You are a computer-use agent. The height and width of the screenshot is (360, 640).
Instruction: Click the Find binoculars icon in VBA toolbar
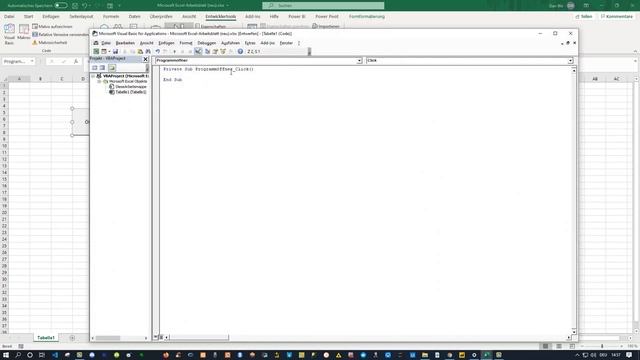click(x=148, y=51)
